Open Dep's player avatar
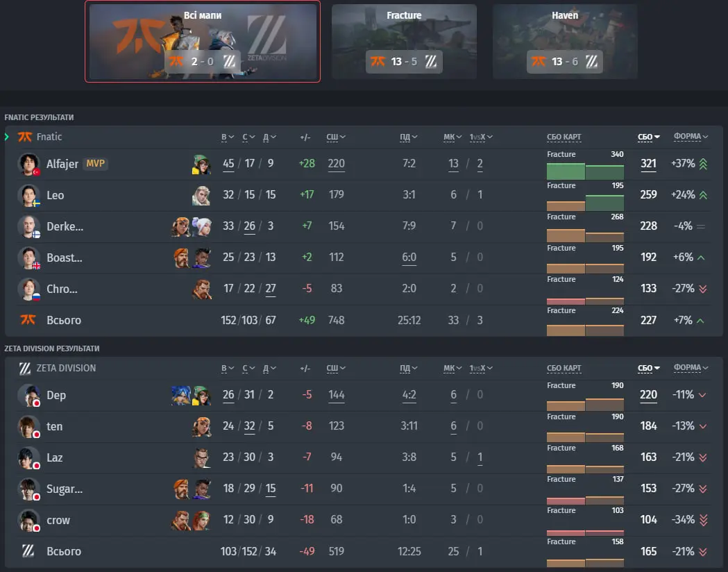The width and height of the screenshot is (728, 572). [x=28, y=395]
